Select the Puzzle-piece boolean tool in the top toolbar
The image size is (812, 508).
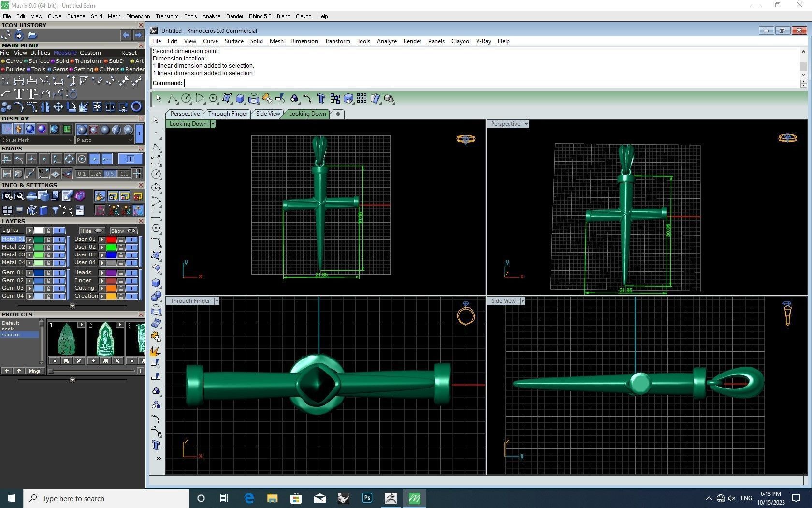[x=267, y=99]
